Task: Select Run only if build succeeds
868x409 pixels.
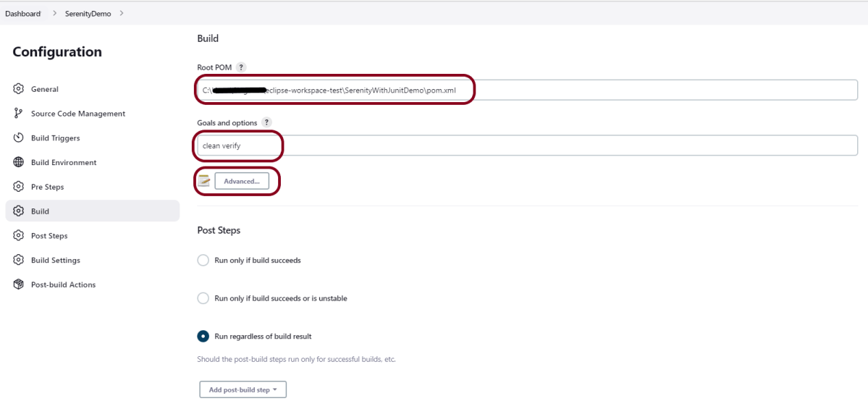Action: click(203, 260)
